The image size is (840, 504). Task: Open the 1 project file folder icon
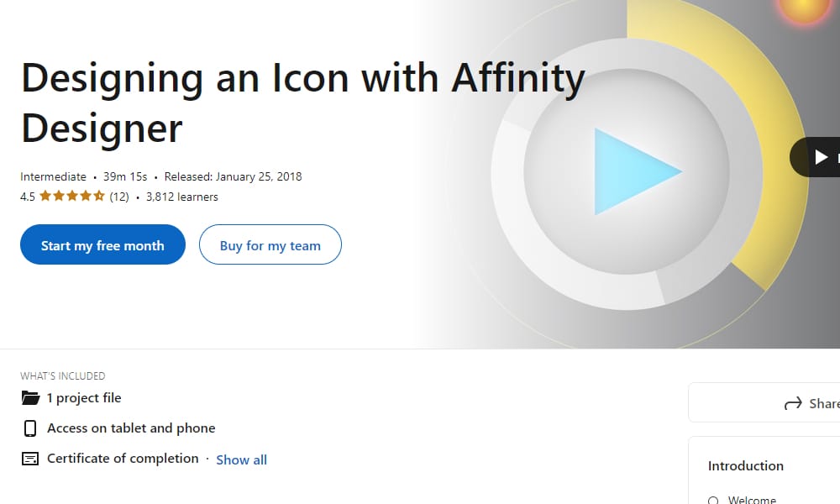[29, 397]
